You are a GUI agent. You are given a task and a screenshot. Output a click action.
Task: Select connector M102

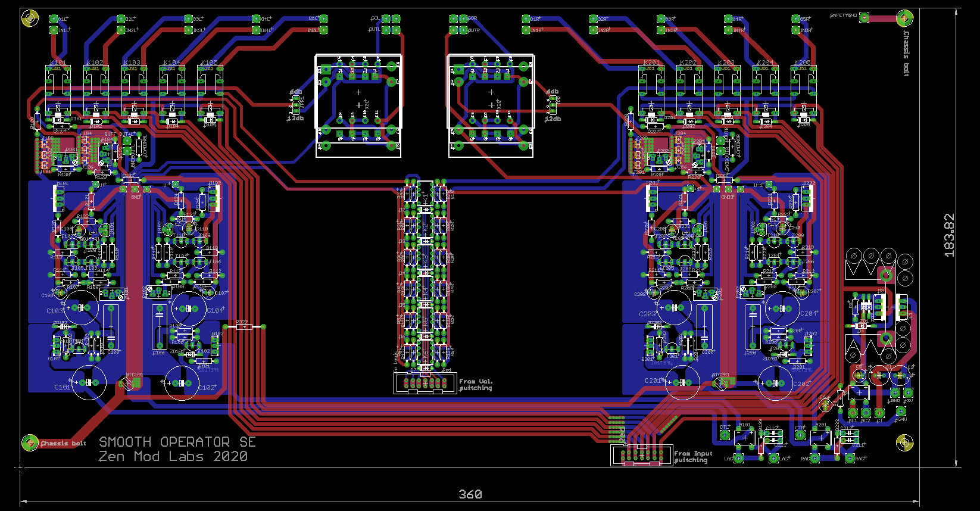pos(213,198)
